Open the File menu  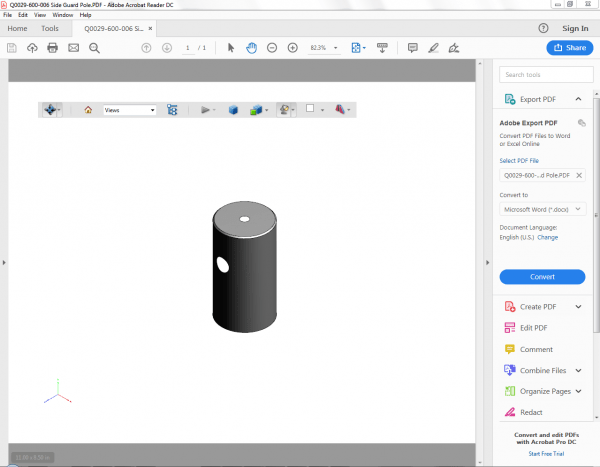tap(7, 15)
